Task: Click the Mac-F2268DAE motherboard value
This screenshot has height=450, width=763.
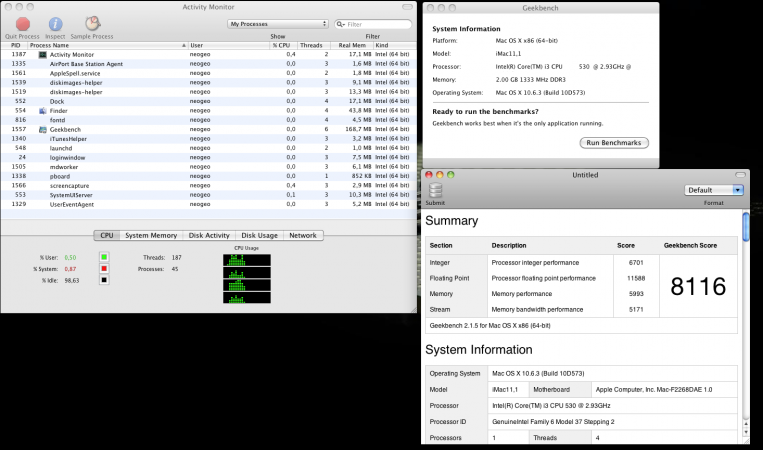Action: 654,390
